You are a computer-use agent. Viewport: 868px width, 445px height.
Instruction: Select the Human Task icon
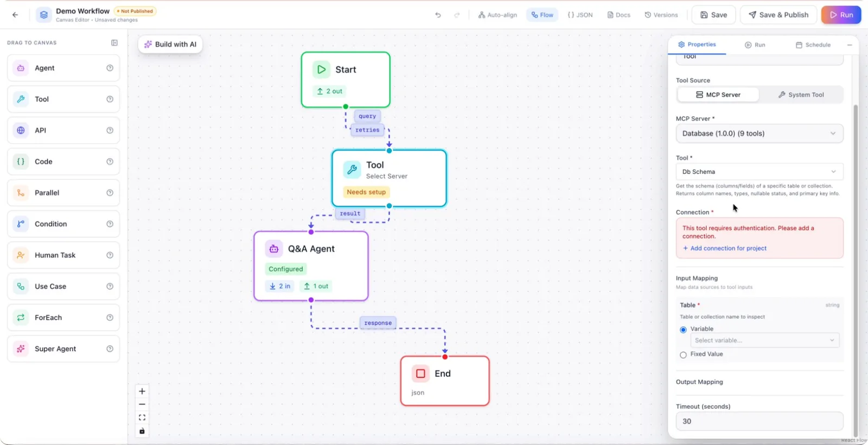pos(21,255)
